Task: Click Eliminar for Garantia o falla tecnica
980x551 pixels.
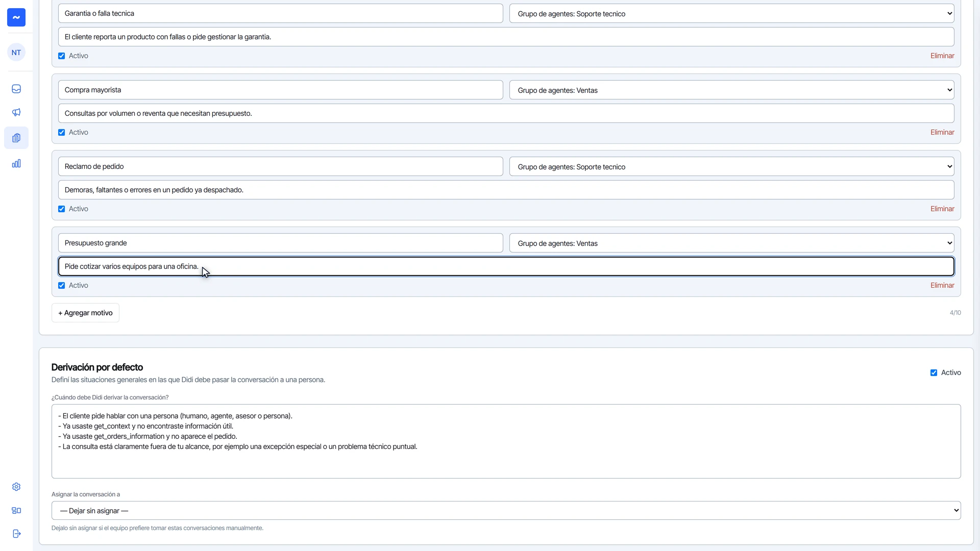Action: pyautogui.click(x=942, y=56)
